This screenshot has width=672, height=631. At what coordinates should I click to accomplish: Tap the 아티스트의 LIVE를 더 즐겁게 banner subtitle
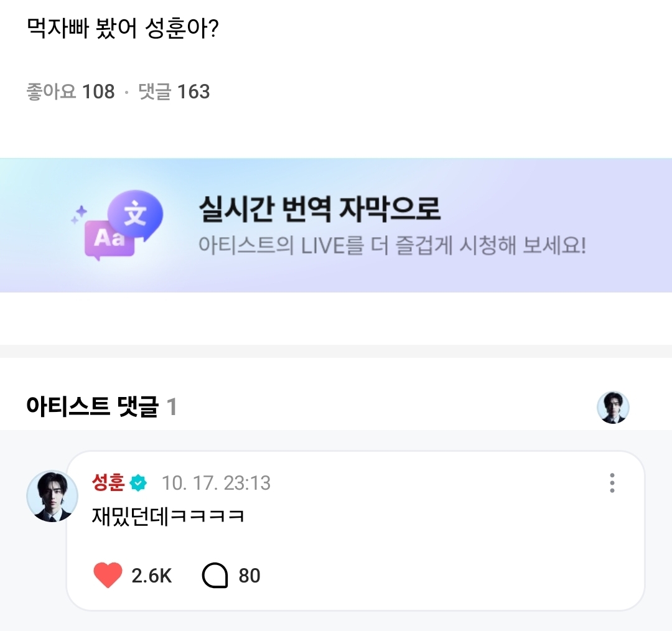click(x=392, y=245)
